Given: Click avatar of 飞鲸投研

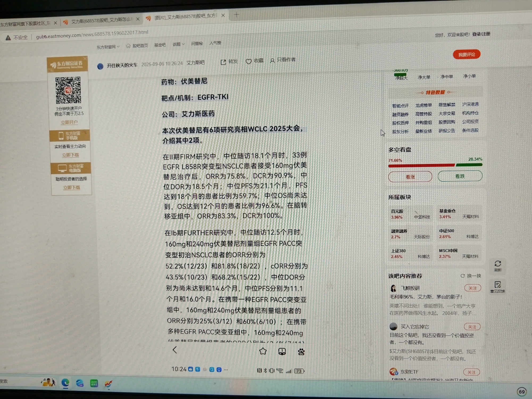Looking at the screenshot, I should (x=393, y=288).
